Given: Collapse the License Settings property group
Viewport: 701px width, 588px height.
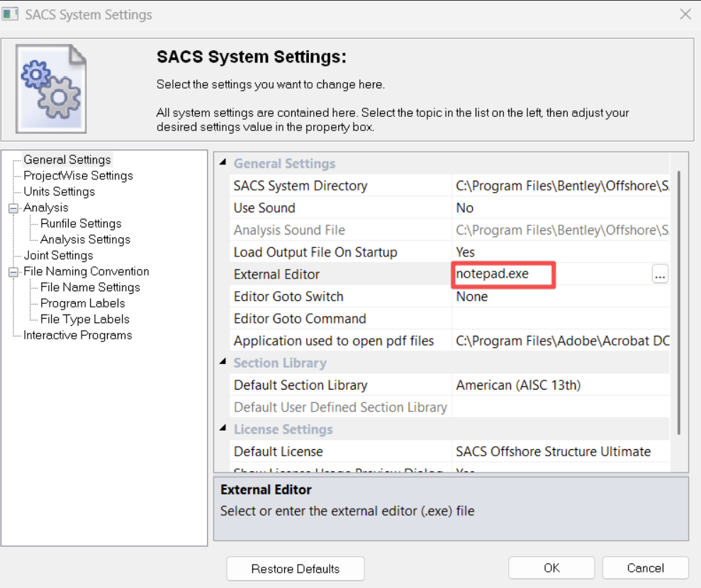Looking at the screenshot, I should [224, 430].
